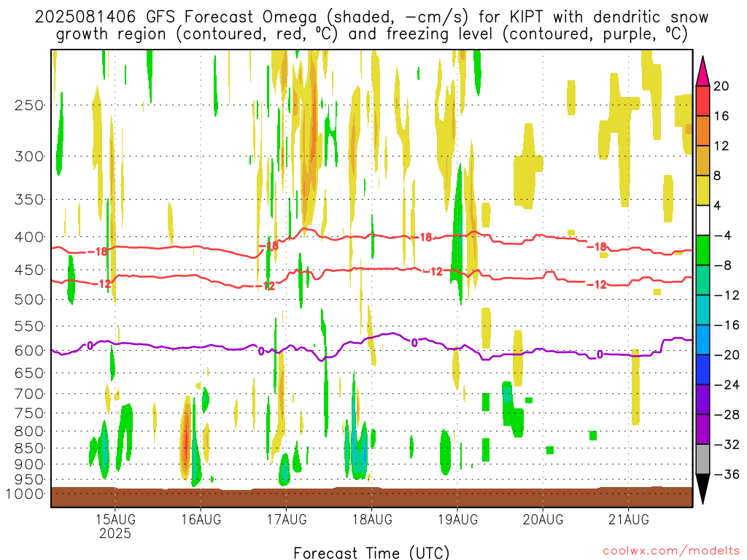Click the 'Forecast Time (UTC)' axis title
Image resolution: width=747 pixels, height=560 pixels.
click(x=371, y=553)
